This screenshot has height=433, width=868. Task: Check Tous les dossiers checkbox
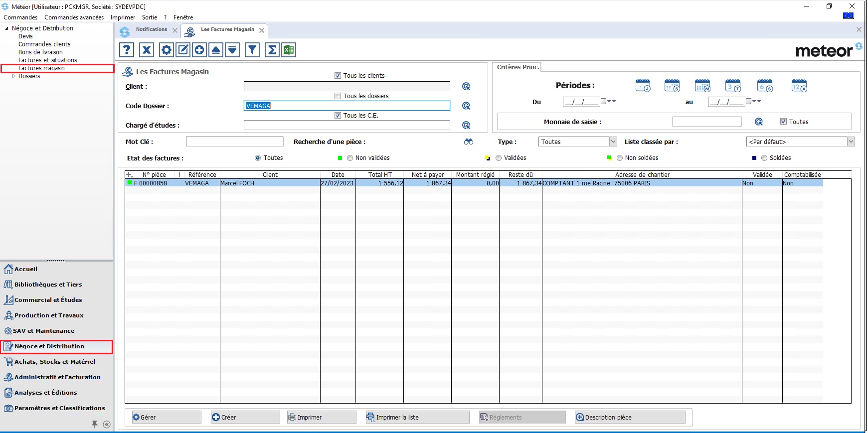click(x=338, y=96)
